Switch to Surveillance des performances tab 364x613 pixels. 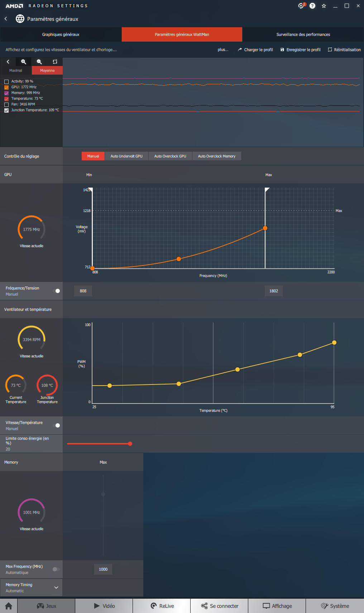point(303,34)
